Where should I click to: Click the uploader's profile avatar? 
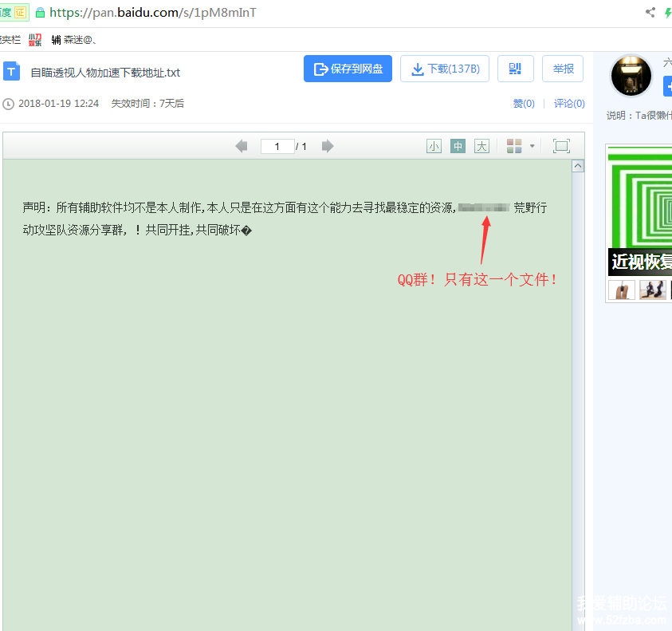point(631,76)
